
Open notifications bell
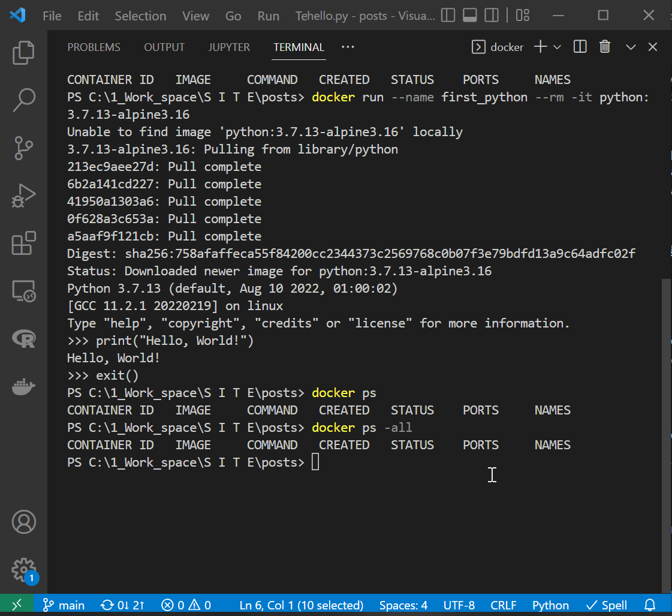point(650,605)
